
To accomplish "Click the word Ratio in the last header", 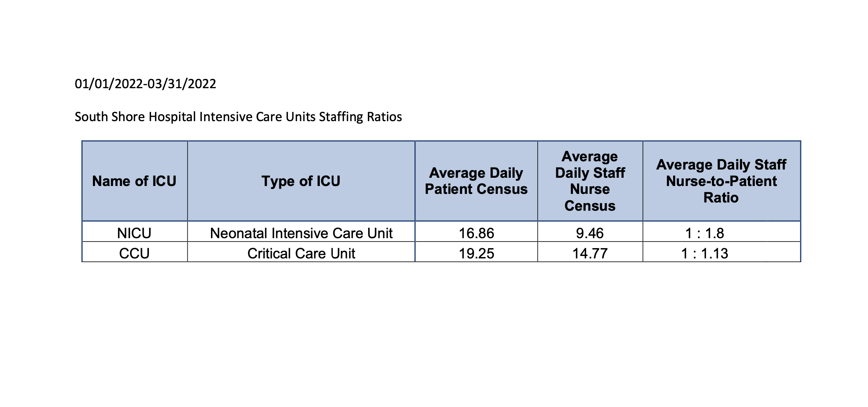I will [x=721, y=198].
